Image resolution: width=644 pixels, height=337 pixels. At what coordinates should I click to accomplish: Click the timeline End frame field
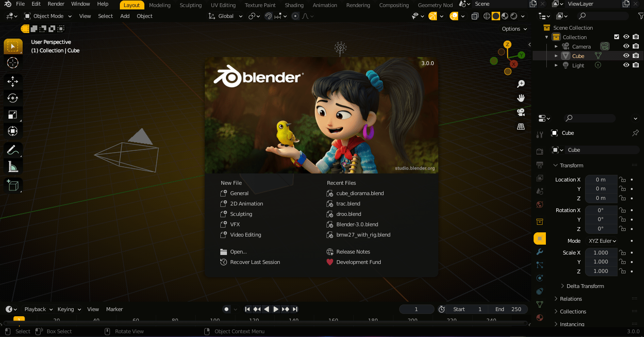pos(508,309)
